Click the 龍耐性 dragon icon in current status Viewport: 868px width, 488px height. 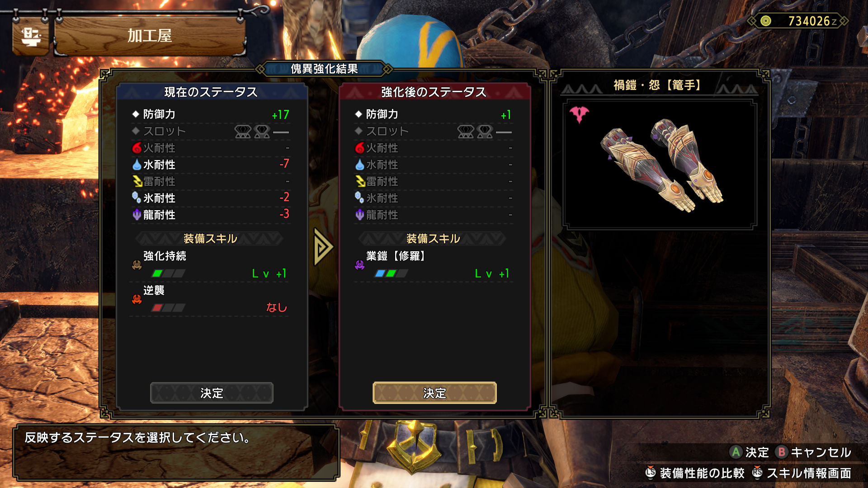[137, 215]
